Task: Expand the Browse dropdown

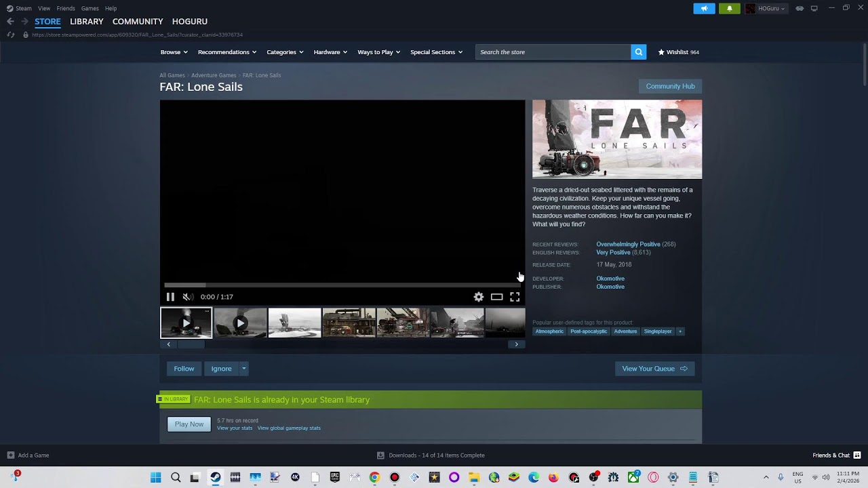Action: point(174,52)
